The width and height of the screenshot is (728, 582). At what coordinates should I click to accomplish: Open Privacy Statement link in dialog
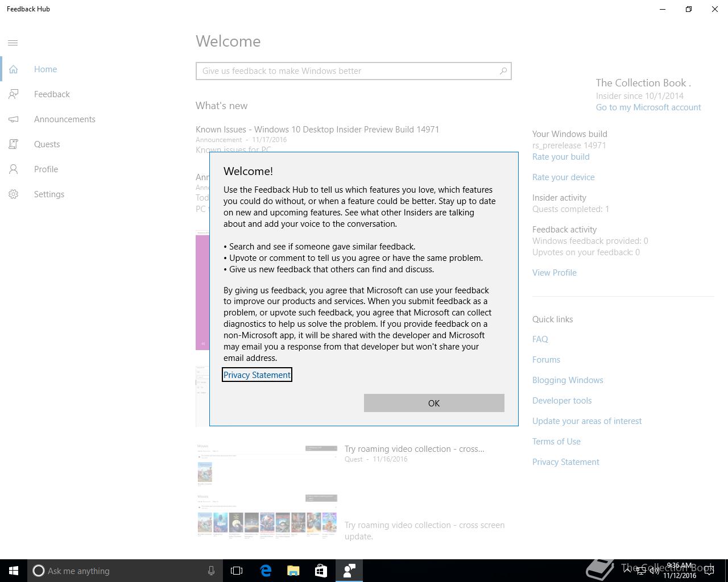coord(257,375)
